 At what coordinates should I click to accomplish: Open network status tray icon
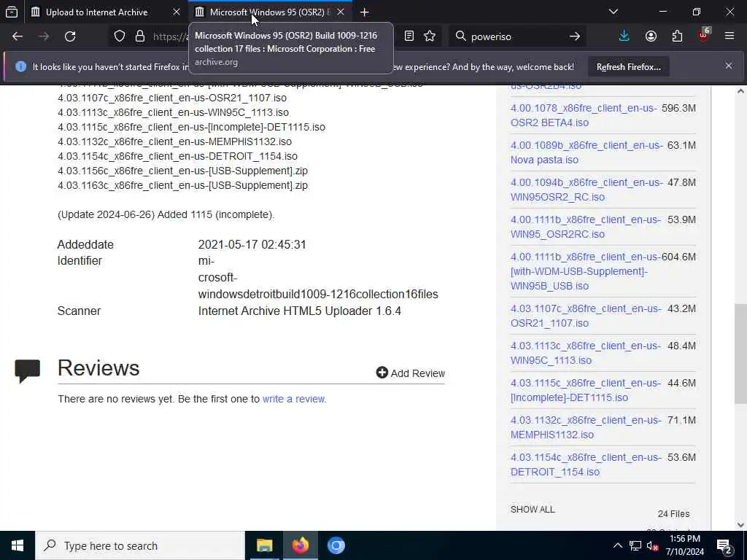coord(635,545)
